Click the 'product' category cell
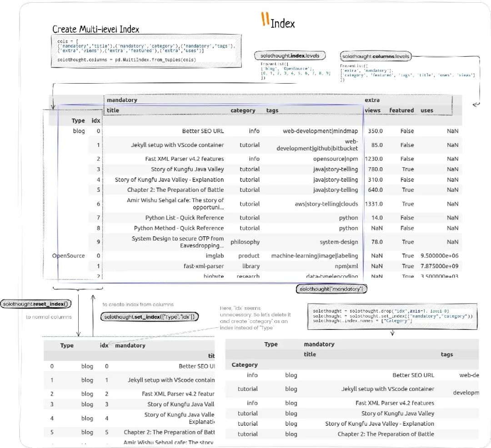 [x=249, y=256]
